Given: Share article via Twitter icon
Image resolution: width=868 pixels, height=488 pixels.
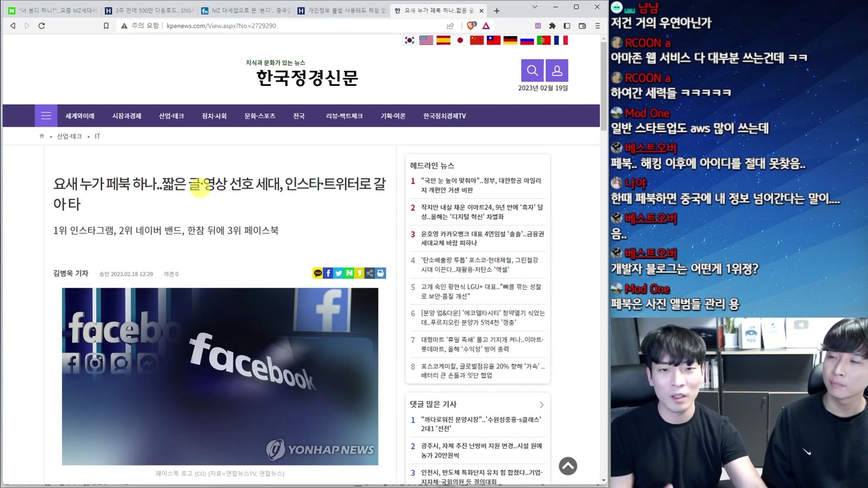Looking at the screenshot, I should tap(338, 274).
